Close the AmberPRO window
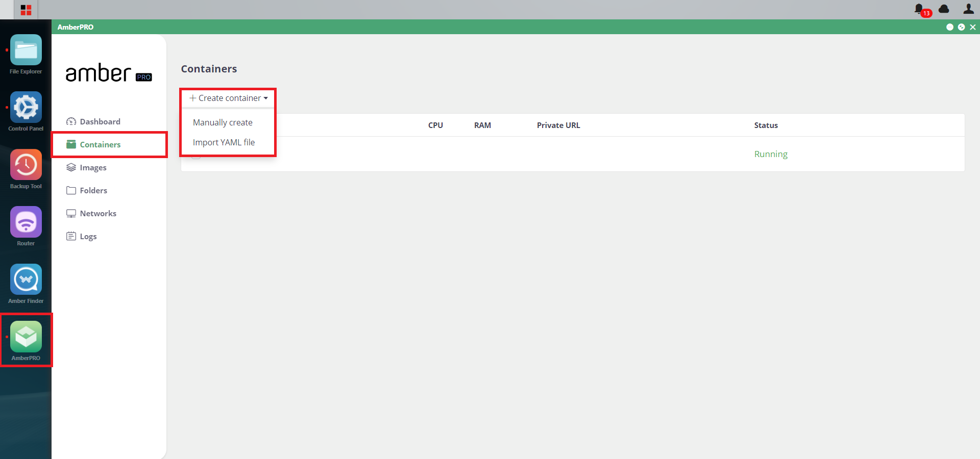The image size is (980, 459). 973,27
